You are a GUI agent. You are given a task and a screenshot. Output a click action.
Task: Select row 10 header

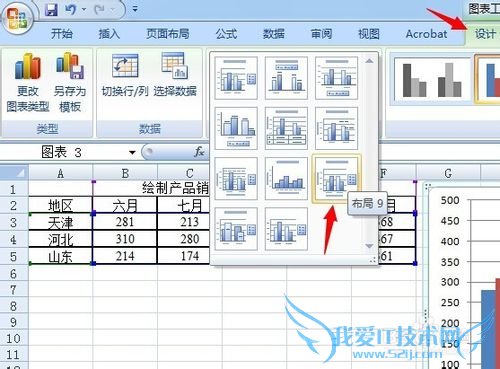pyautogui.click(x=13, y=339)
